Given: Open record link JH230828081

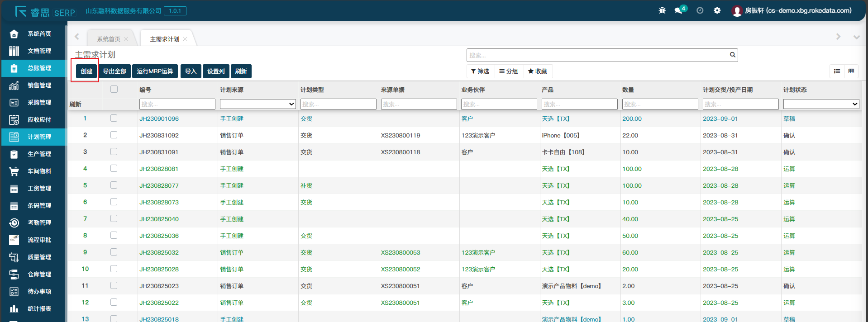Looking at the screenshot, I should tap(159, 169).
